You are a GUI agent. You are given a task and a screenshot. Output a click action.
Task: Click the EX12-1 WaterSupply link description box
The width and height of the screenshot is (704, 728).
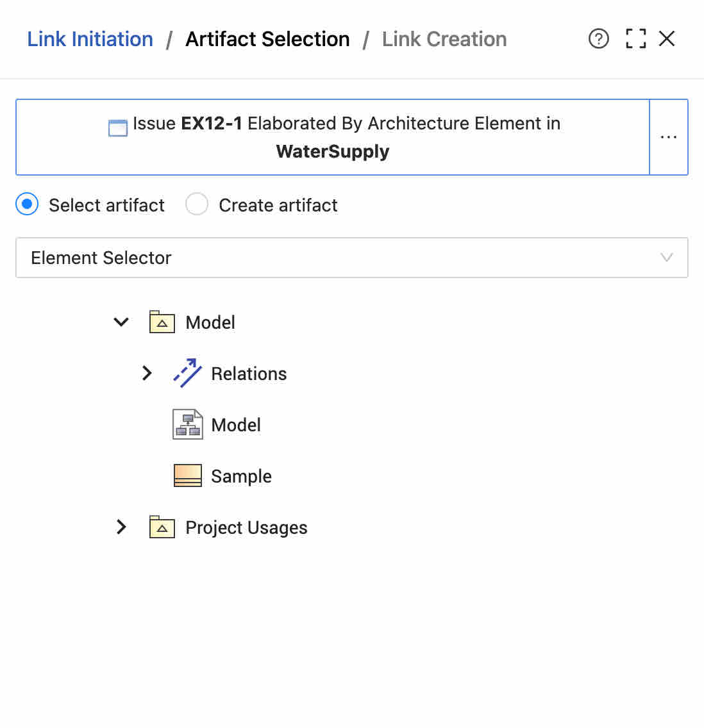point(333,137)
